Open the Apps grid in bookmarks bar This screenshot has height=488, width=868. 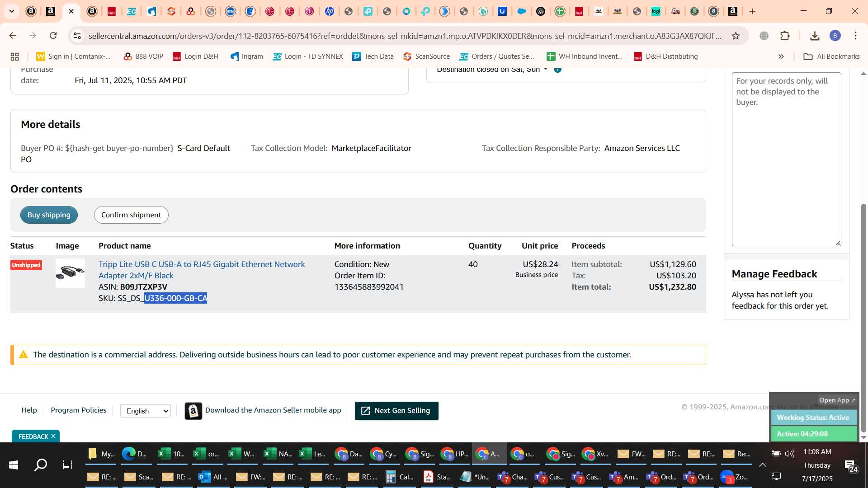(x=14, y=56)
